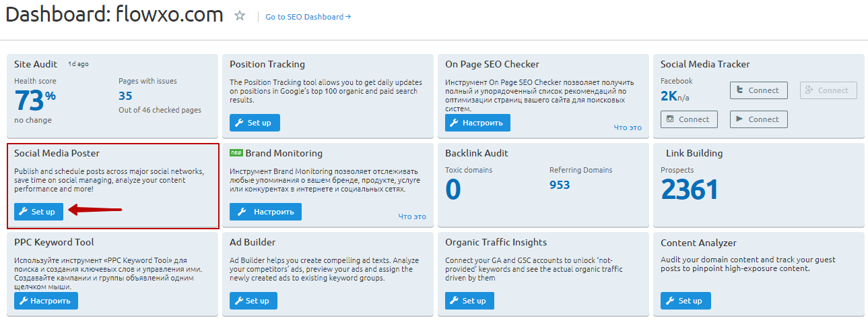Click Настроить in On Page SEO Checker
Image resolution: width=868 pixels, height=323 pixels.
click(x=477, y=123)
